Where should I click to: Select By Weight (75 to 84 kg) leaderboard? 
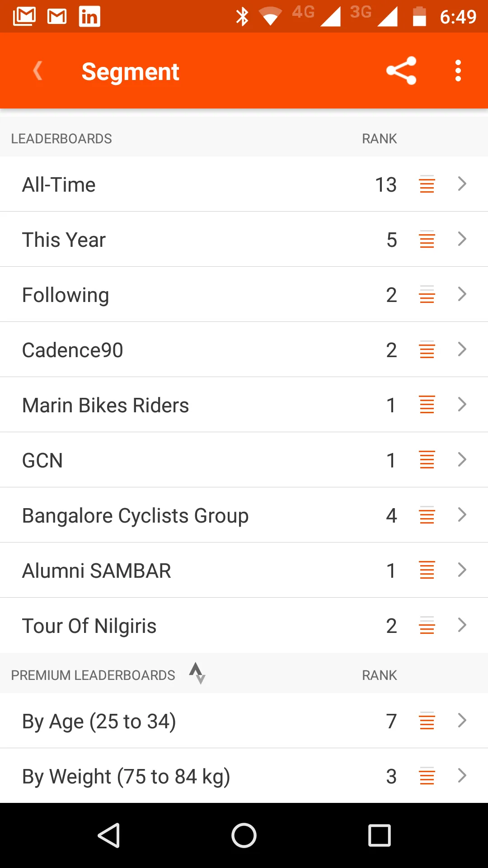pyautogui.click(x=244, y=776)
